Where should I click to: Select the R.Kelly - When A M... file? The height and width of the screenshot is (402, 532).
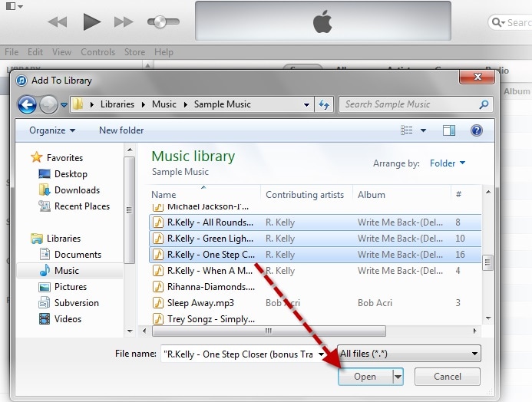click(x=316, y=271)
